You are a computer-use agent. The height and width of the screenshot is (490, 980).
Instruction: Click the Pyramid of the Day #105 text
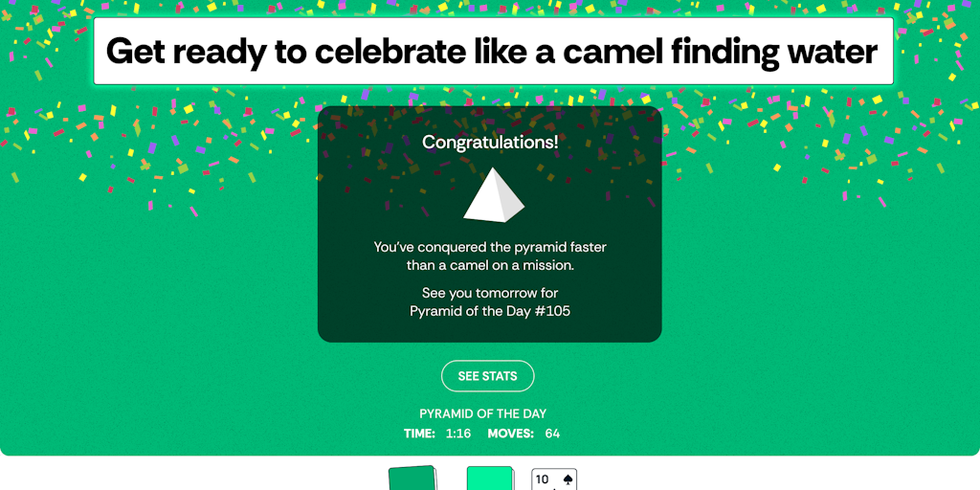tap(490, 311)
